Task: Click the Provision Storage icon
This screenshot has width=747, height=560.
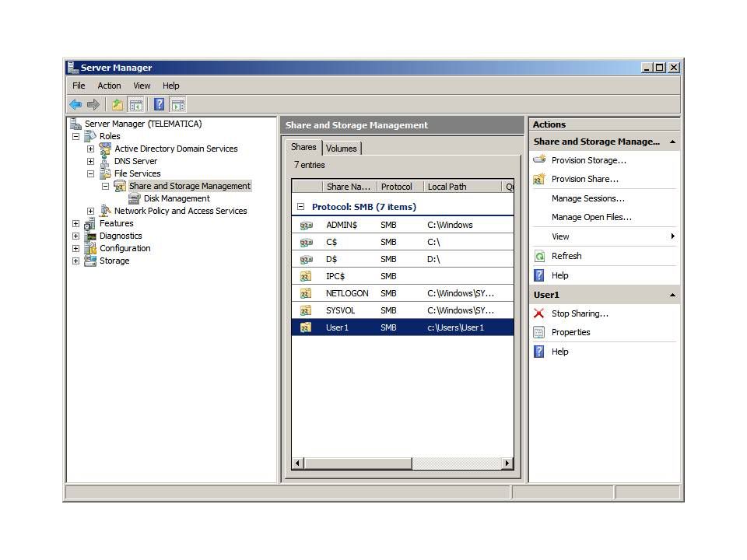Action: 539,160
